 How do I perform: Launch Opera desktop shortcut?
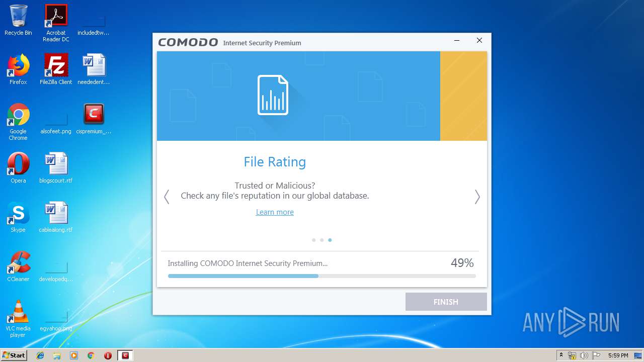[x=18, y=168]
